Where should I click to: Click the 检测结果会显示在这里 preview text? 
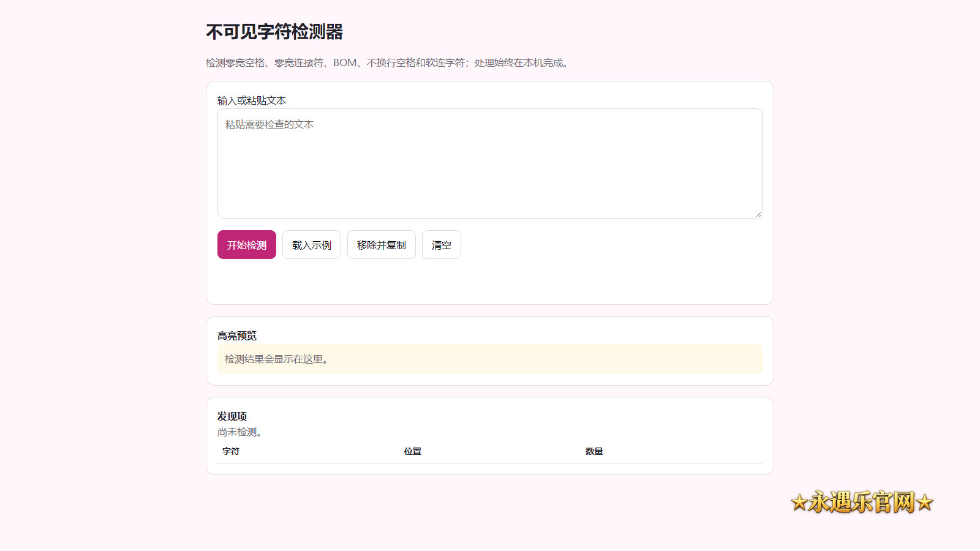click(x=279, y=359)
